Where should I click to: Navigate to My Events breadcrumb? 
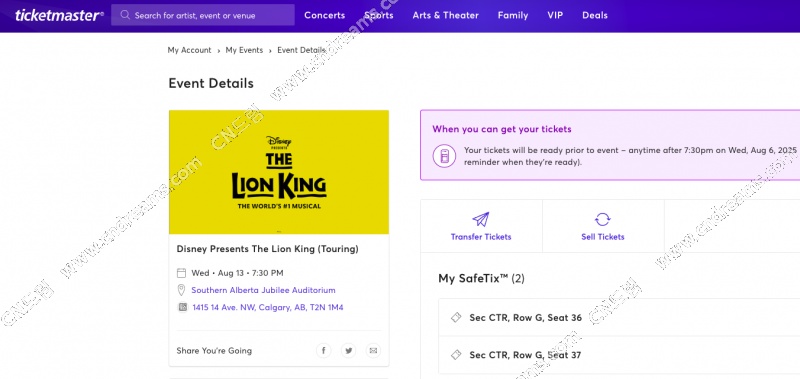point(244,50)
